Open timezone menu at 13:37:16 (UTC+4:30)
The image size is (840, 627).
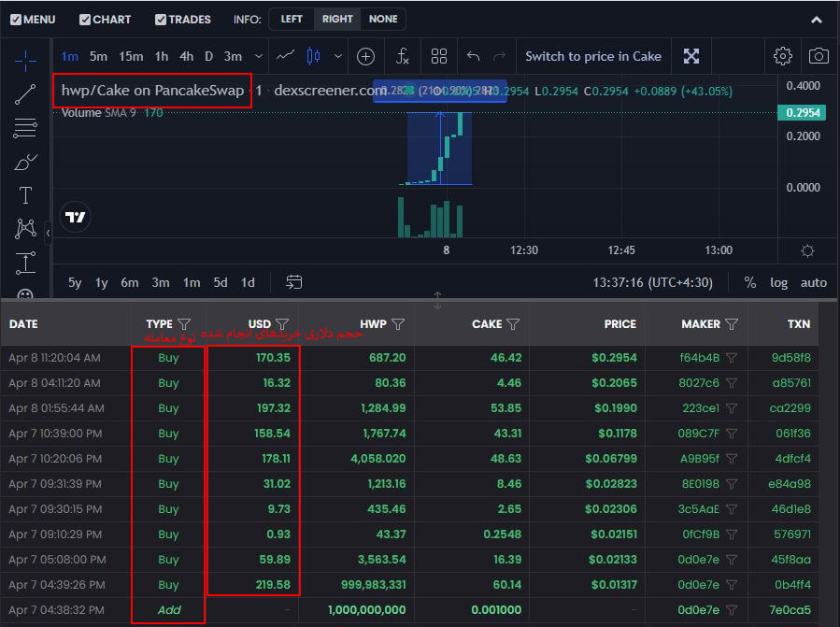click(652, 282)
